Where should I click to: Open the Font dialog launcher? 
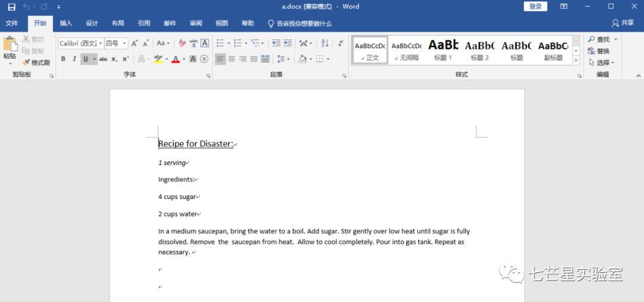(x=208, y=76)
